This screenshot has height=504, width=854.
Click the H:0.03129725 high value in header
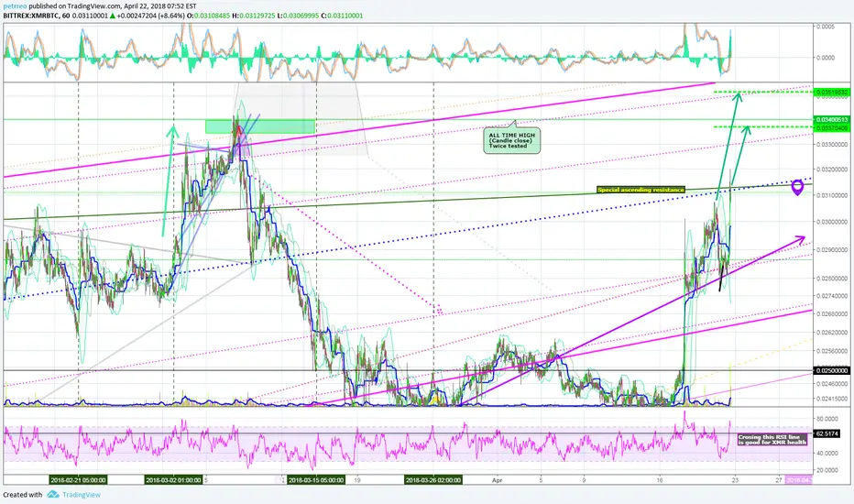pyautogui.click(x=253, y=16)
